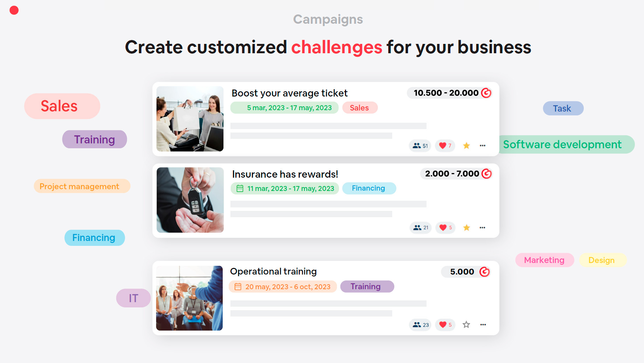Viewport: 644px width, 363px height.
Task: Unfavorite the Boost your average ticket star
Action: tap(466, 146)
